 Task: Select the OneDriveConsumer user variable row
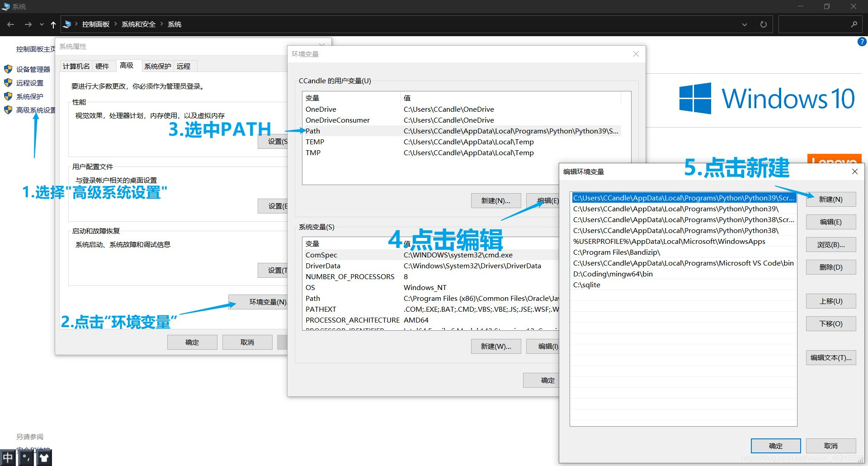coord(462,120)
